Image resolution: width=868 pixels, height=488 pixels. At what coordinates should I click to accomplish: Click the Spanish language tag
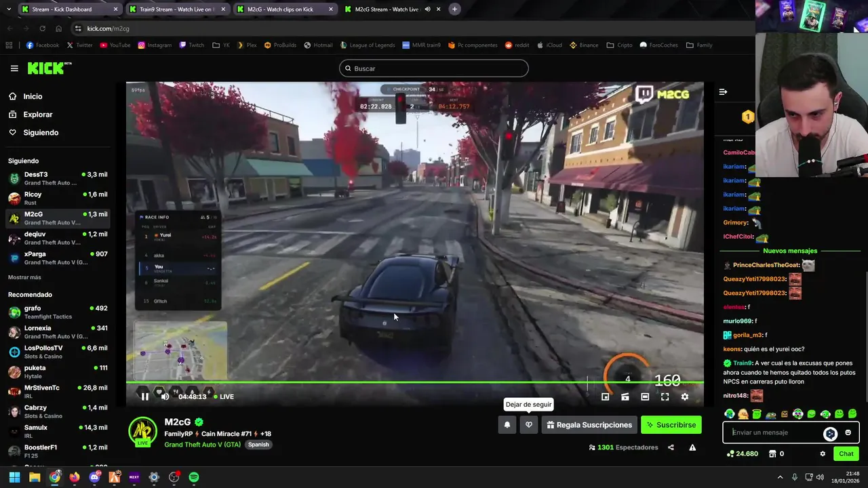point(258,445)
